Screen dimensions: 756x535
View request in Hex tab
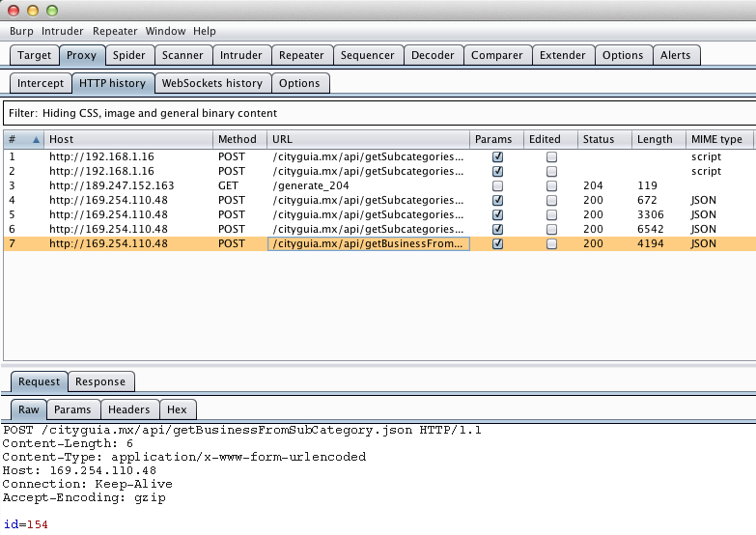[177, 409]
